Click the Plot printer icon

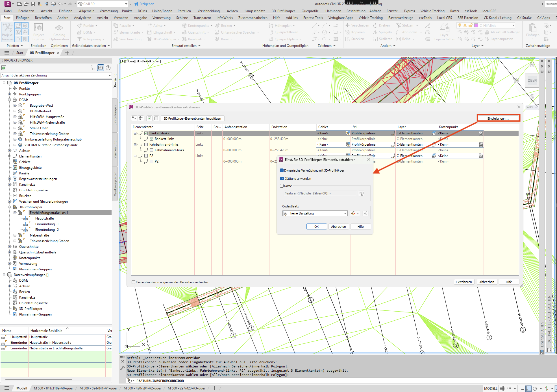pos(53,4)
